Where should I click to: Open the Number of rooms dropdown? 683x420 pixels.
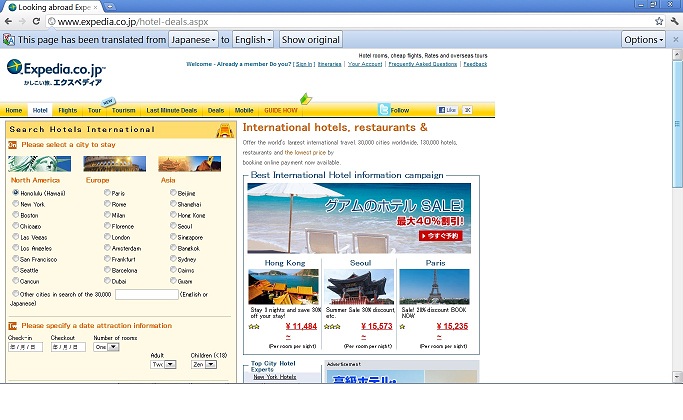click(x=106, y=347)
